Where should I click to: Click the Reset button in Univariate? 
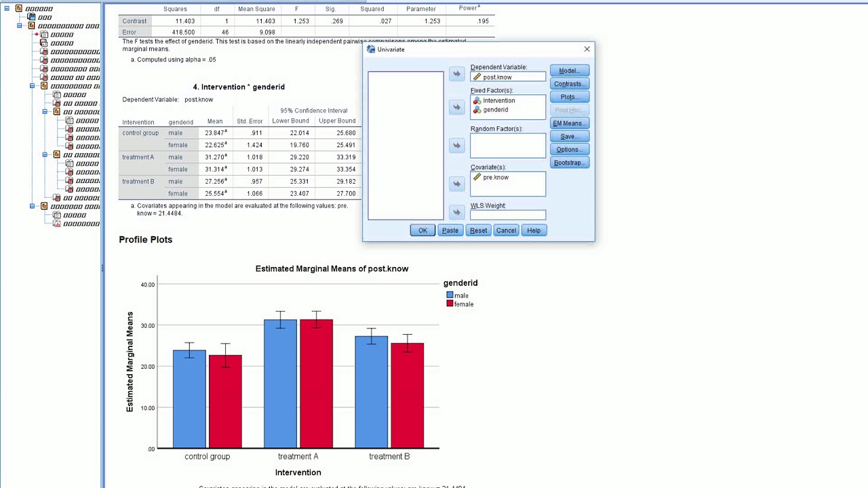[x=478, y=230]
